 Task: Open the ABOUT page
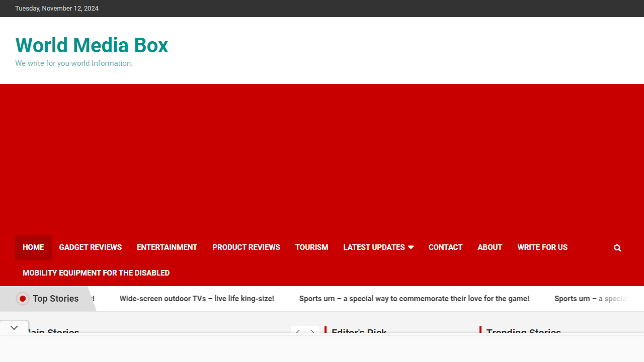pyautogui.click(x=490, y=247)
